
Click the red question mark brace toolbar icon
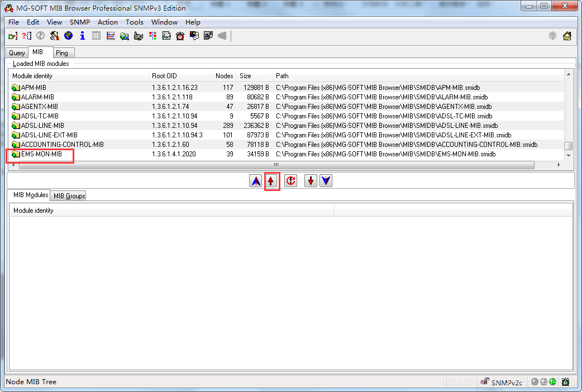(27, 36)
